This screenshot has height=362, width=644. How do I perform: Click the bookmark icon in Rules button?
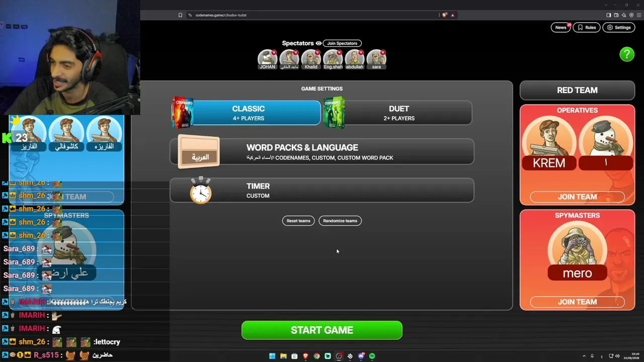580,28
